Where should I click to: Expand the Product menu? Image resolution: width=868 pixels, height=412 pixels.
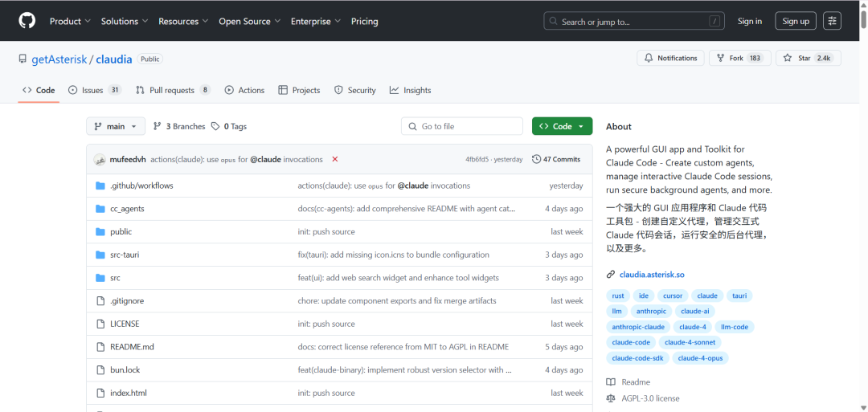pyautogui.click(x=70, y=21)
